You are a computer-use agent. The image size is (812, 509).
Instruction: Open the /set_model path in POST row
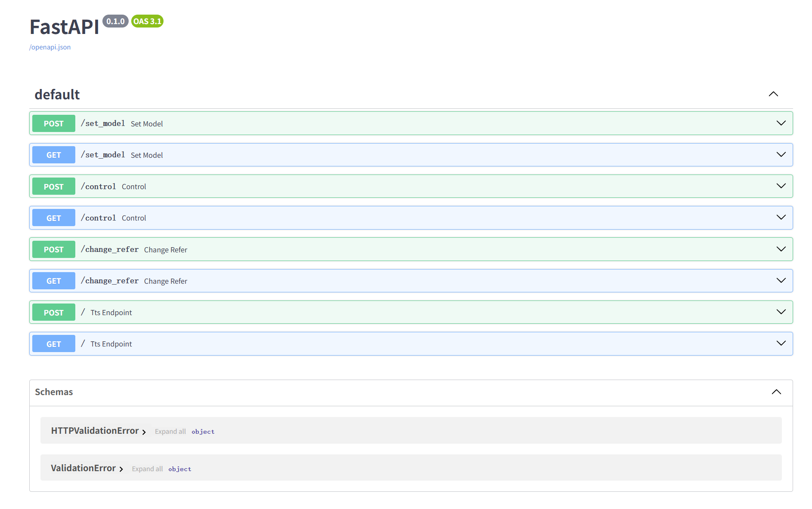coord(103,123)
